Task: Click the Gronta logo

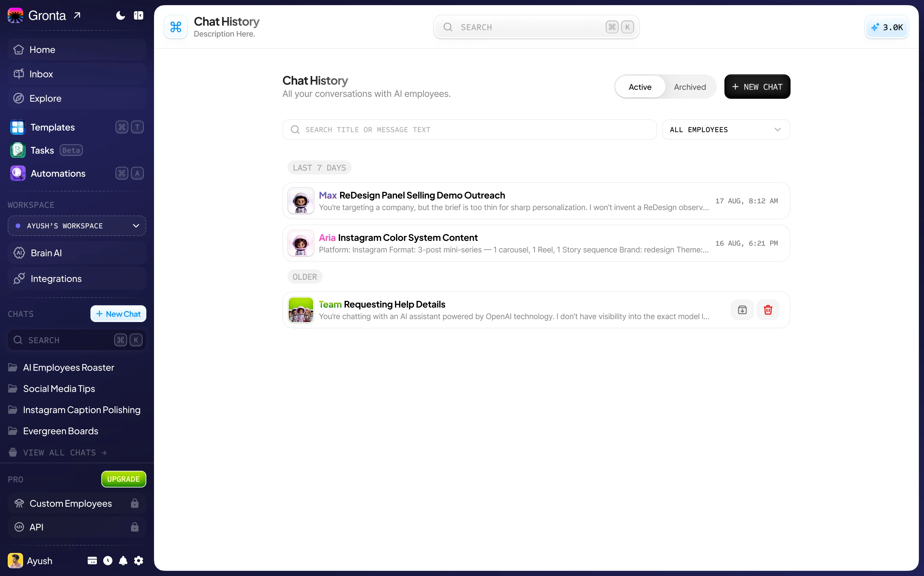Action: tap(15, 16)
